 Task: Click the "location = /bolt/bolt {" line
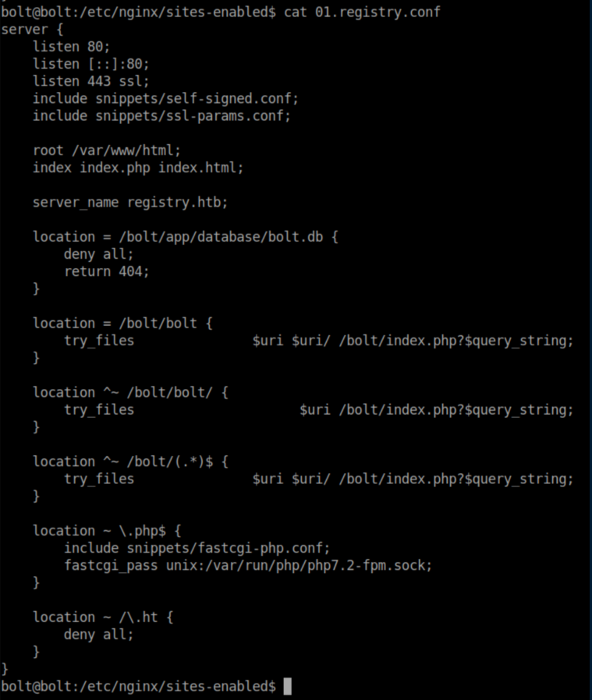click(122, 323)
